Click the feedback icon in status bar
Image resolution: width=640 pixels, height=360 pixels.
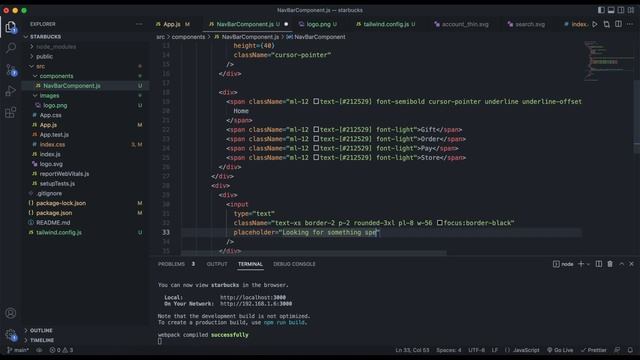[x=617, y=350]
